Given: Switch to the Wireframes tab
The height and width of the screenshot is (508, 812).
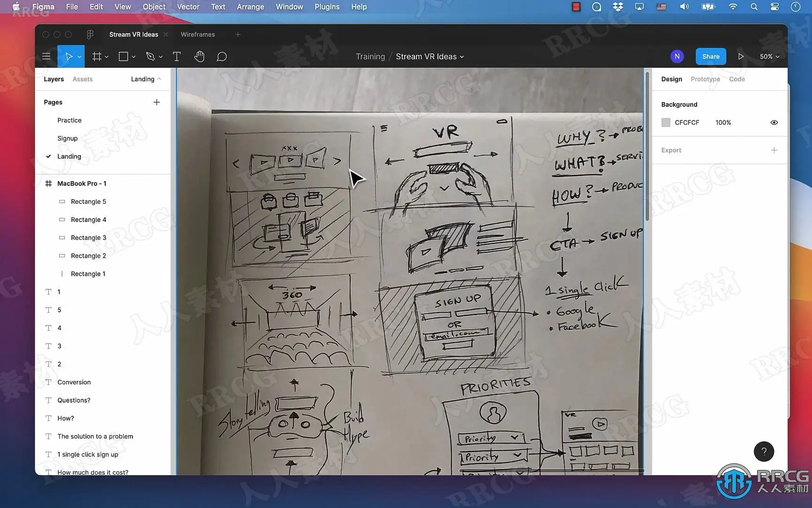Looking at the screenshot, I should [198, 34].
